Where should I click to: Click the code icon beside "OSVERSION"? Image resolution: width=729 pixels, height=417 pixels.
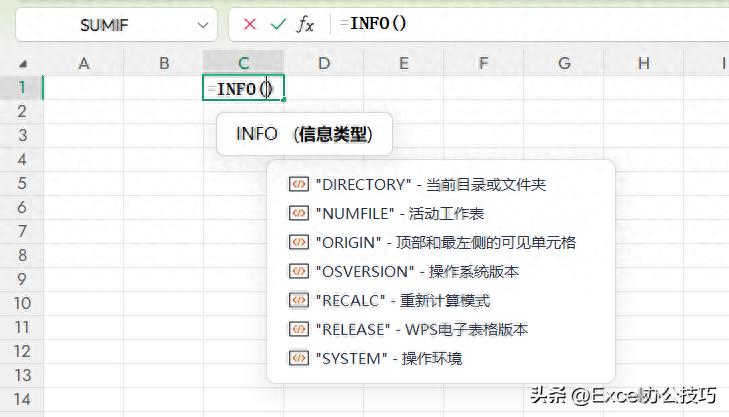(298, 271)
